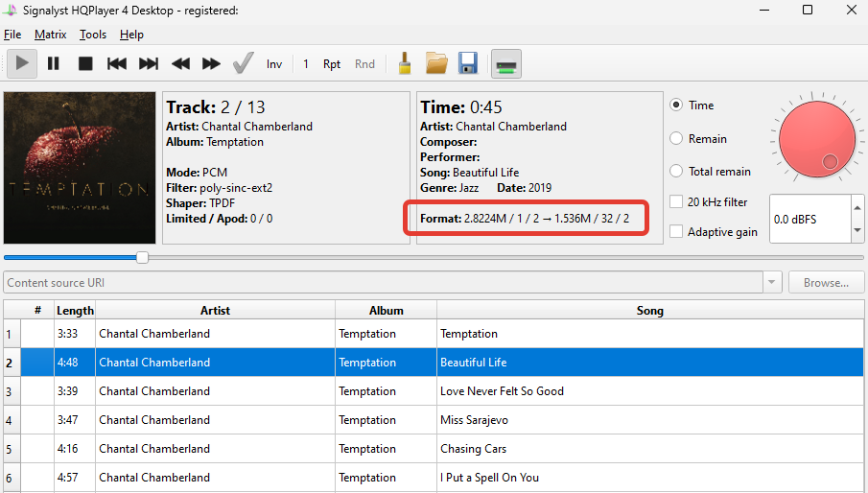Screen dimensions: 868x493
Task: Fast-forward within the current track
Action: 211,63
